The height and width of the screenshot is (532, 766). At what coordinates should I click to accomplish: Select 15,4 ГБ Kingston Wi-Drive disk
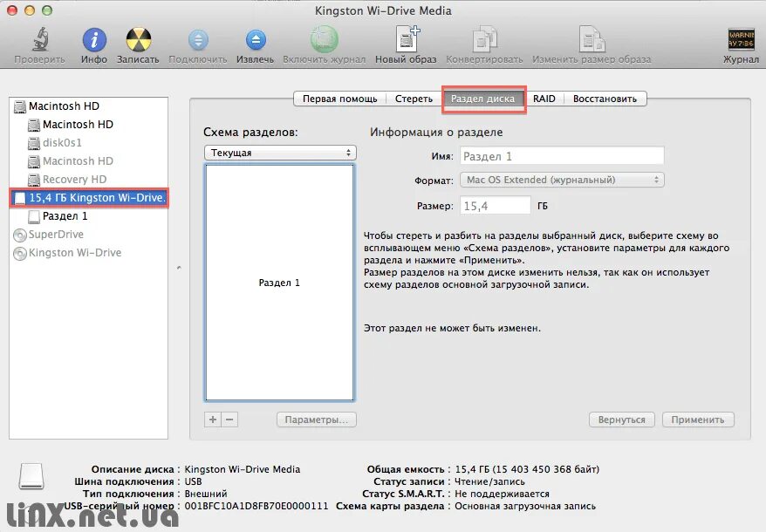point(88,198)
